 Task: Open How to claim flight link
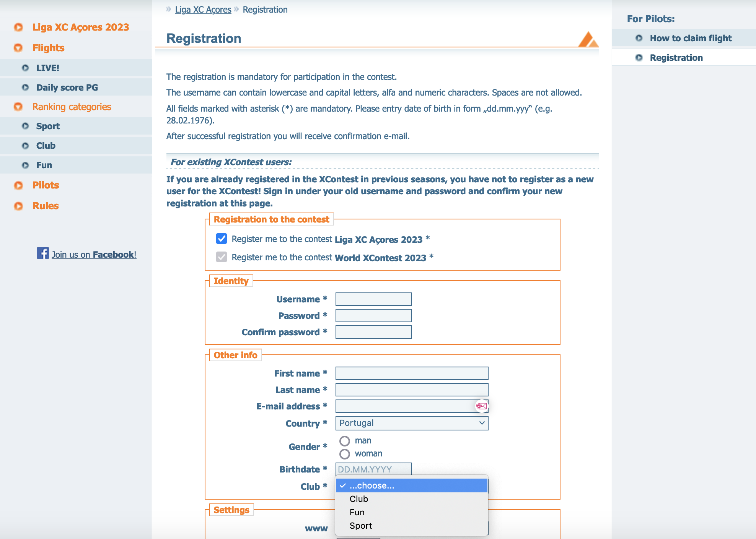pos(691,38)
